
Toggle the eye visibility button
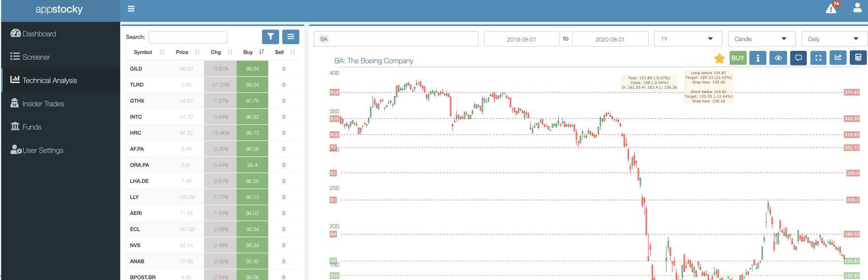click(778, 58)
